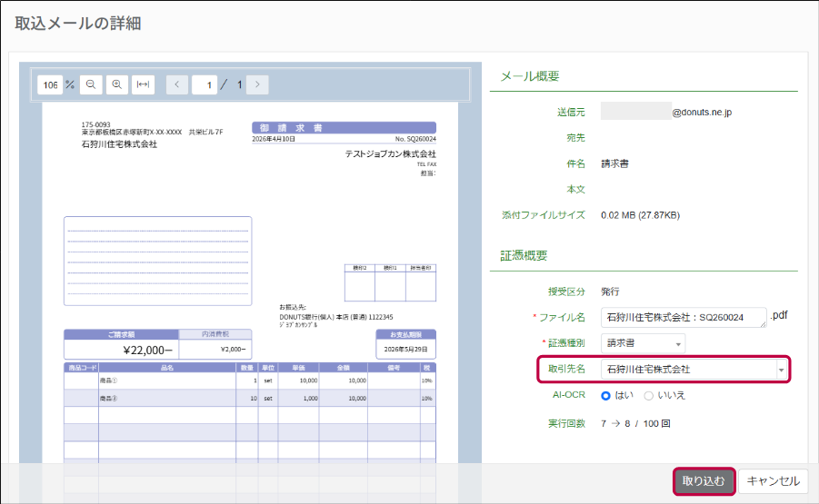Viewport: 819px width, 504px height.
Task: Click the ファイル名 input field
Action: [684, 317]
